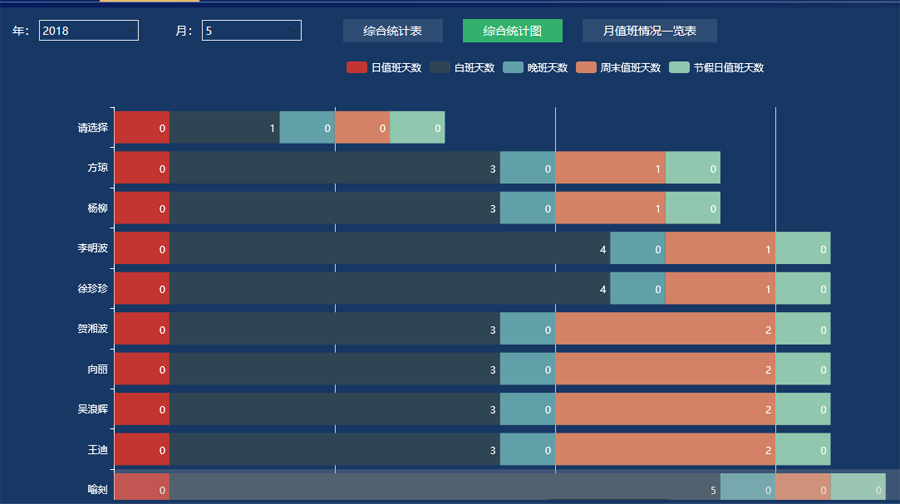Open the 综合统计表 view
The height and width of the screenshot is (504, 900).
[392, 31]
